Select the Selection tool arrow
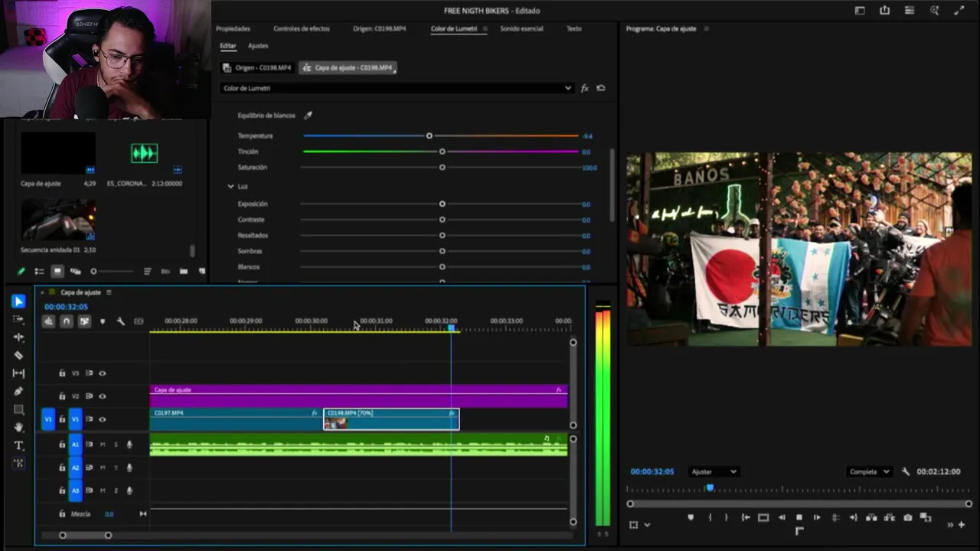This screenshot has height=551, width=980. click(18, 302)
